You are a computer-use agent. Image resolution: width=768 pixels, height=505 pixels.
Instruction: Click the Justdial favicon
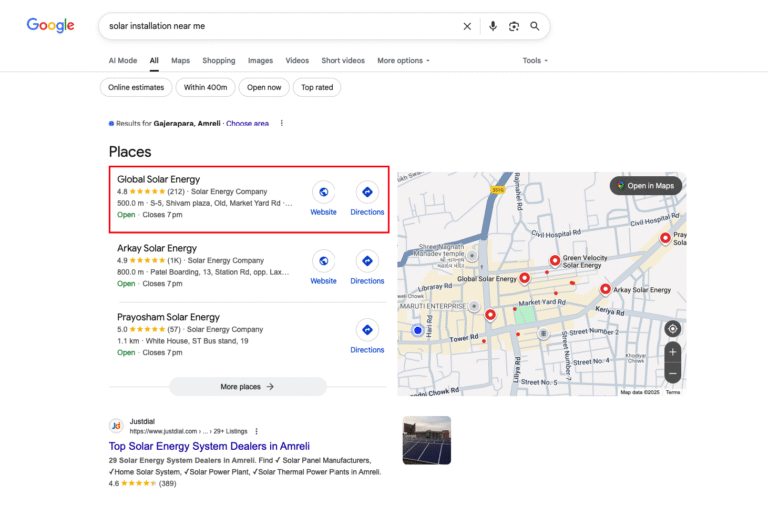coord(116,426)
